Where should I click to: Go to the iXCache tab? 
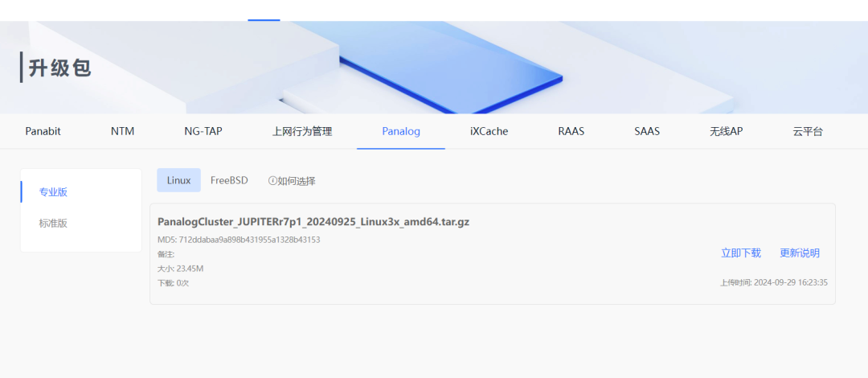click(x=489, y=131)
